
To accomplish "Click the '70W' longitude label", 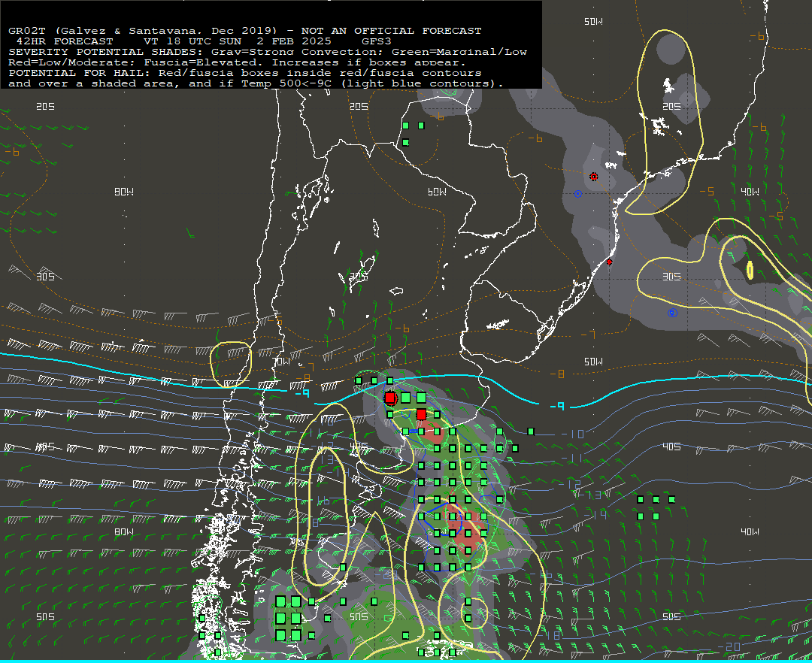I will click(x=282, y=362).
